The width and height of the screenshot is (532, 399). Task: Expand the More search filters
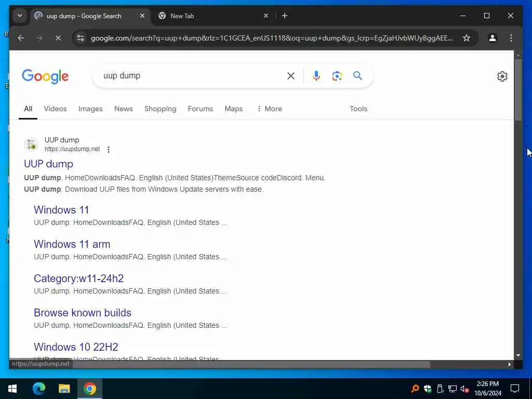pos(270,109)
